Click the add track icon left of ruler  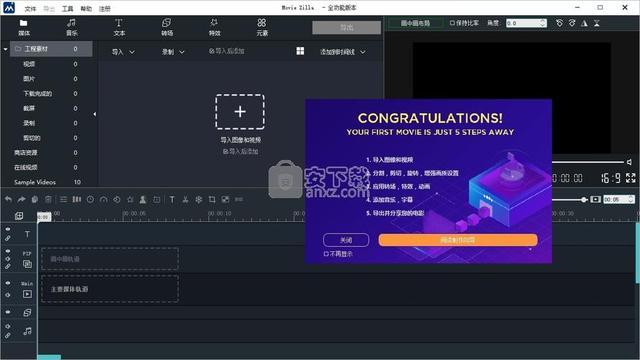click(19, 216)
